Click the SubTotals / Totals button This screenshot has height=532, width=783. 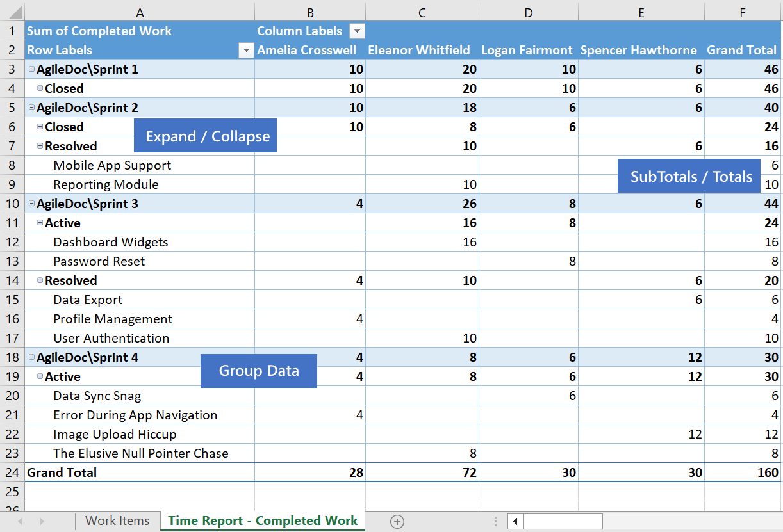pyautogui.click(x=689, y=176)
